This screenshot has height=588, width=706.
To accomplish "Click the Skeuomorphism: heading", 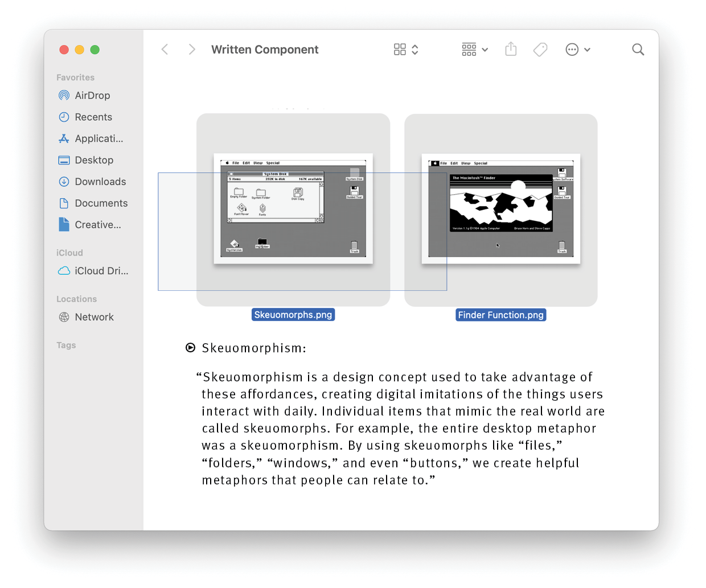I will 254,348.
